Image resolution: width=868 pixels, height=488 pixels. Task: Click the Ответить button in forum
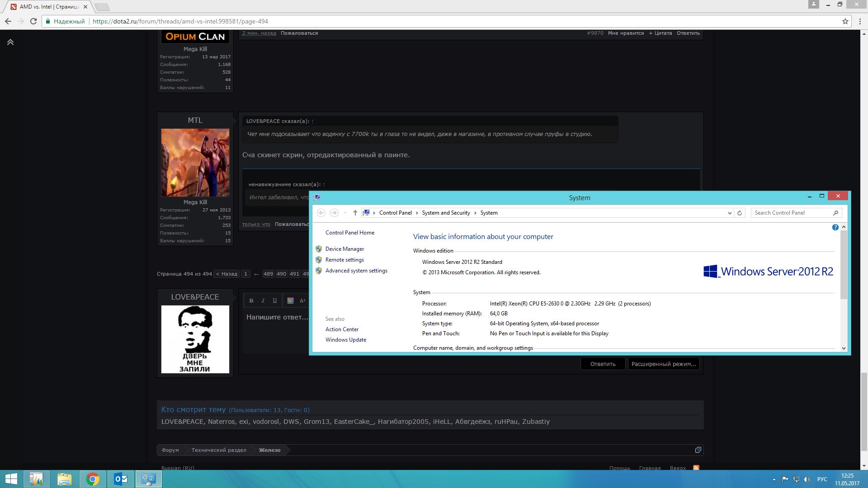[x=603, y=363]
